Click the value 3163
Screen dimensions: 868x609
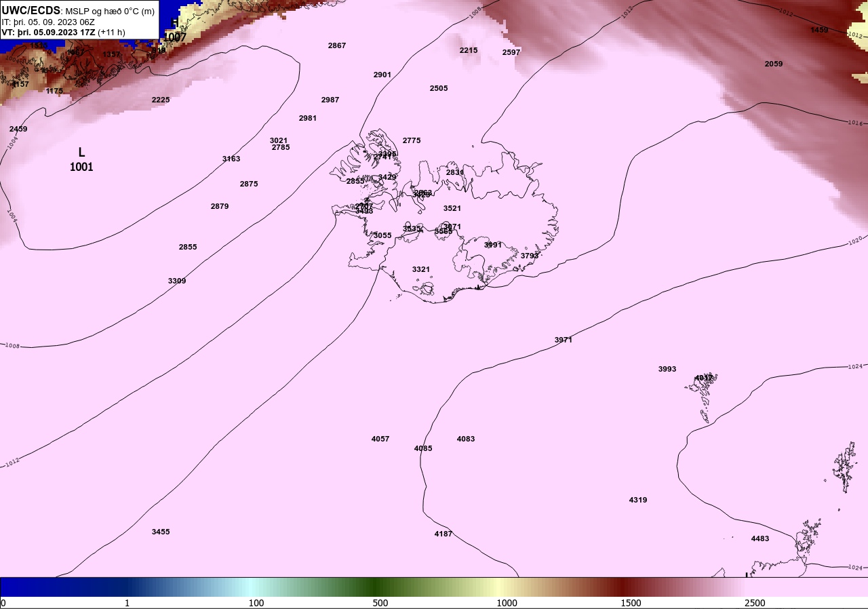(231, 159)
